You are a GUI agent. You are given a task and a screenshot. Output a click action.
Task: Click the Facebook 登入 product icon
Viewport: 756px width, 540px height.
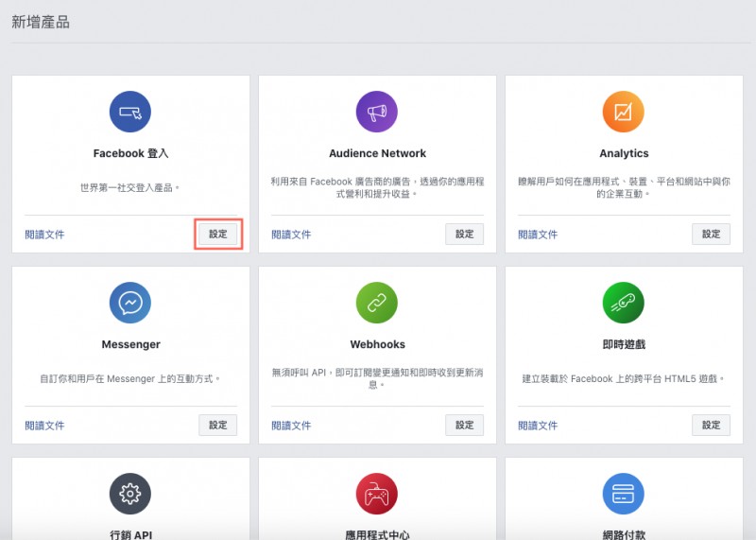pos(130,112)
